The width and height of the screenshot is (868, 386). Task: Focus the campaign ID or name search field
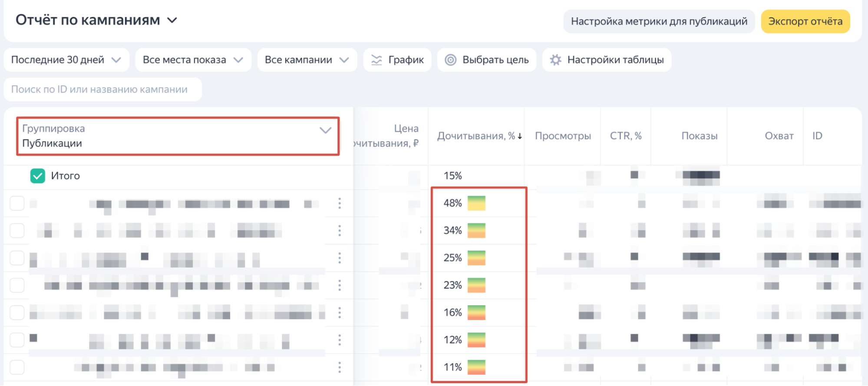coord(103,89)
